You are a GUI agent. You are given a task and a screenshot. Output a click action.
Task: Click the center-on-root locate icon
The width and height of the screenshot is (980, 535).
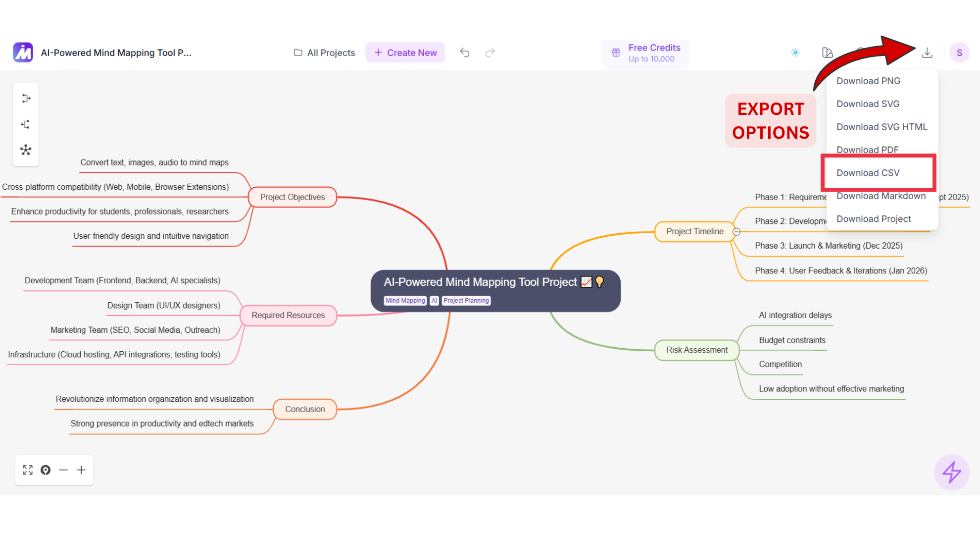tap(46, 470)
